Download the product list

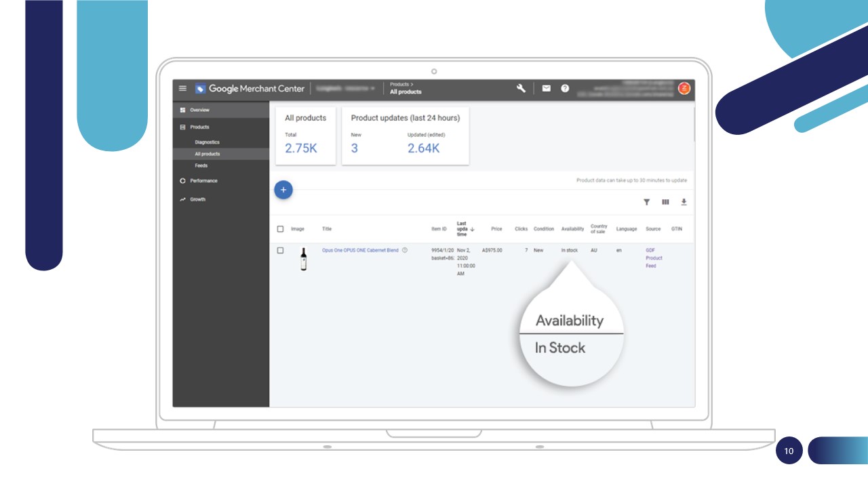[x=684, y=202]
